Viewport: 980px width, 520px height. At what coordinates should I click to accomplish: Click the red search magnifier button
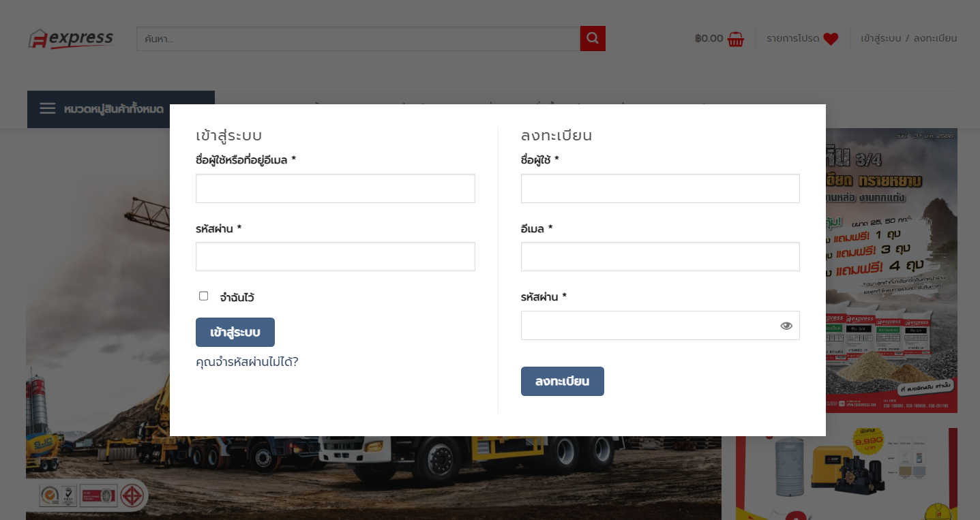tap(593, 38)
